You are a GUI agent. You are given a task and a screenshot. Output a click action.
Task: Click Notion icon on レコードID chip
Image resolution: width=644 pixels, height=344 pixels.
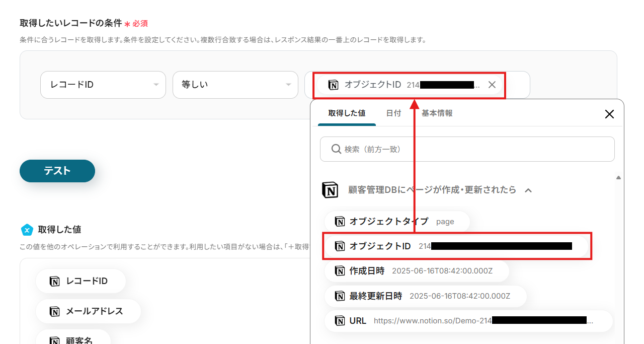coord(55,281)
